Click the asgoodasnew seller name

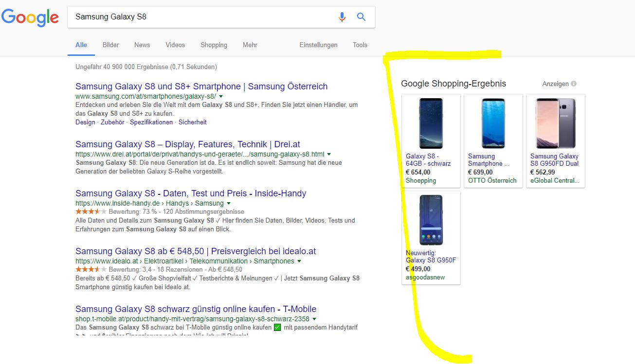click(x=425, y=277)
